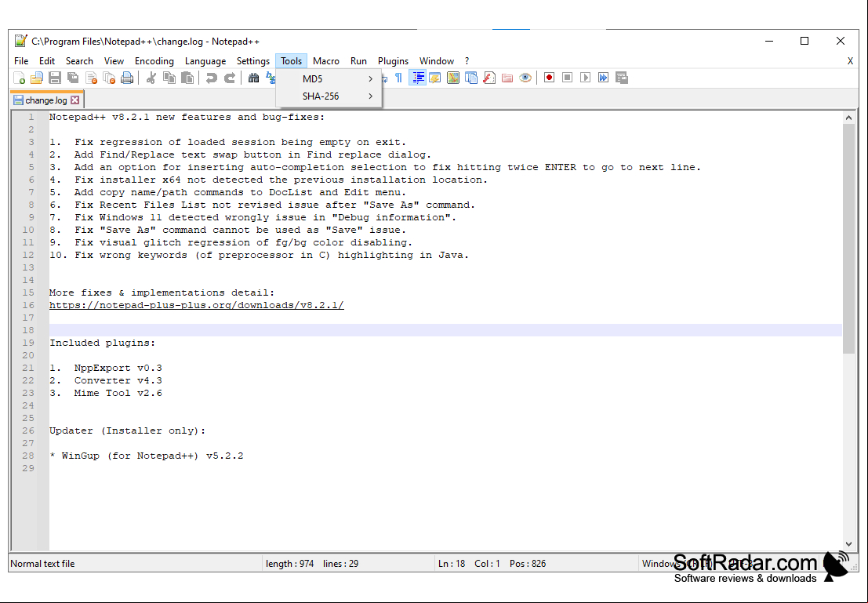This screenshot has width=868, height=603.
Task: Click the Save All toolbar icon
Action: (73, 78)
